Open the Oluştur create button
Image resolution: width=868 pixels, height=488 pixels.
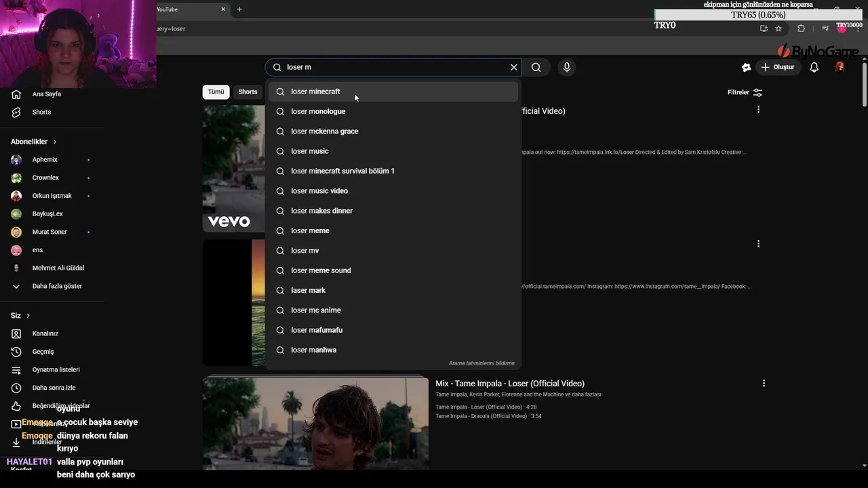777,67
